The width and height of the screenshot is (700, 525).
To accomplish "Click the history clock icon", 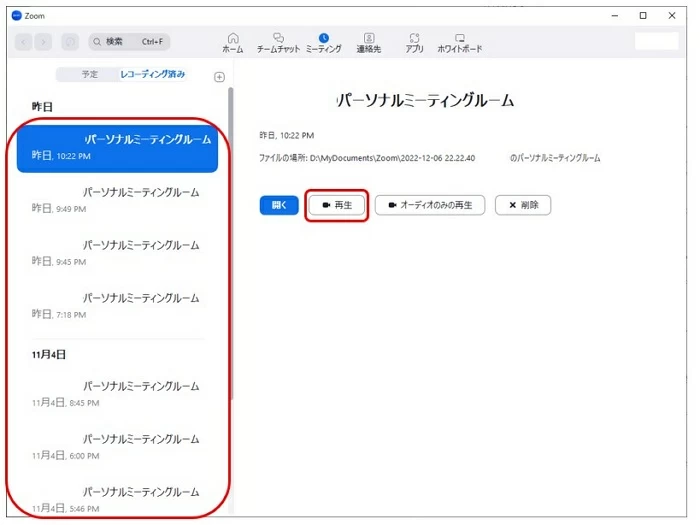I will (70, 42).
